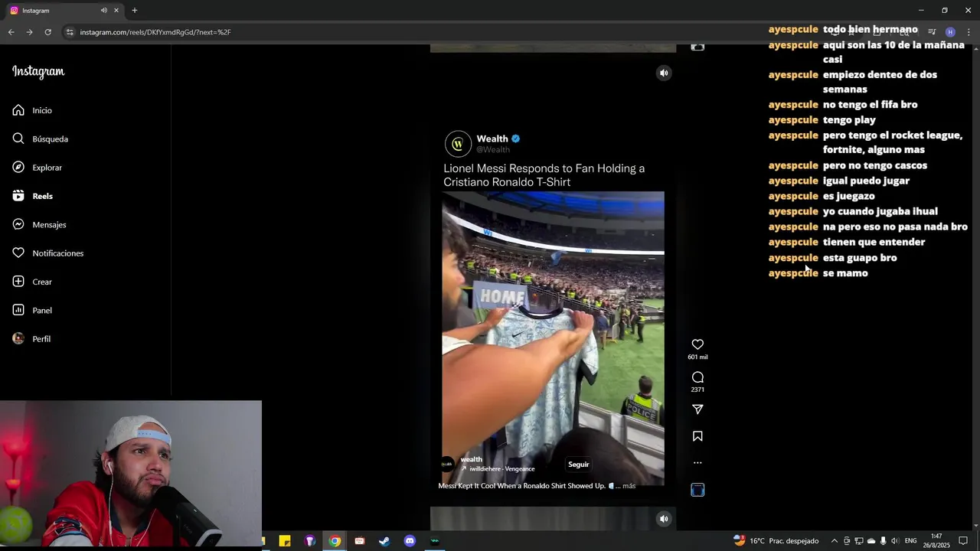The width and height of the screenshot is (980, 551).
Task: Reload the page with refresh icon
Action: 47,32
